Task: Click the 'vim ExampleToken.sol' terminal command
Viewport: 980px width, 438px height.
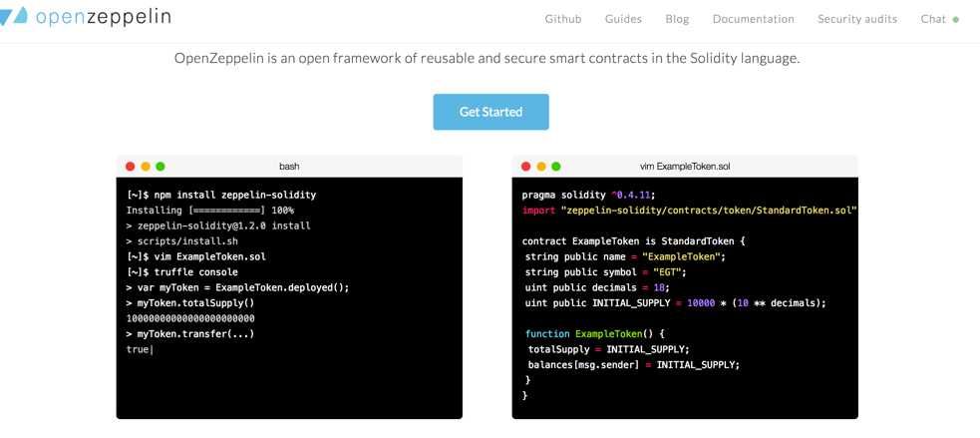Action: [196, 256]
